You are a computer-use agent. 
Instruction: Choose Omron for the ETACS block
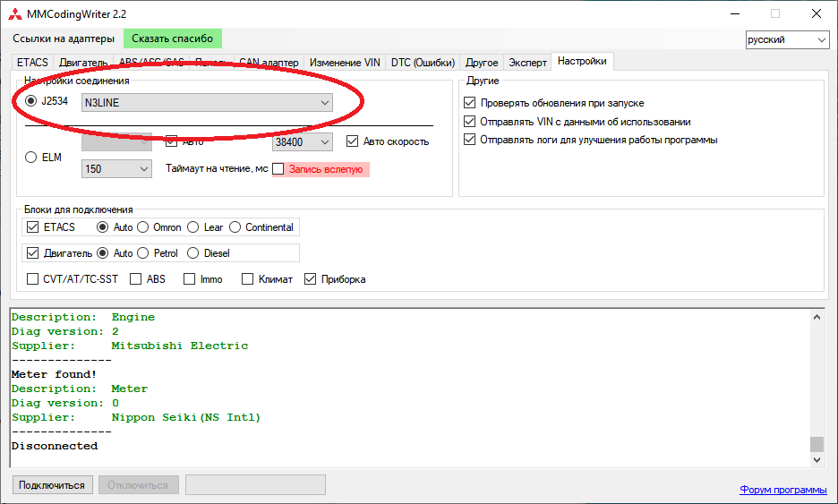[143, 227]
